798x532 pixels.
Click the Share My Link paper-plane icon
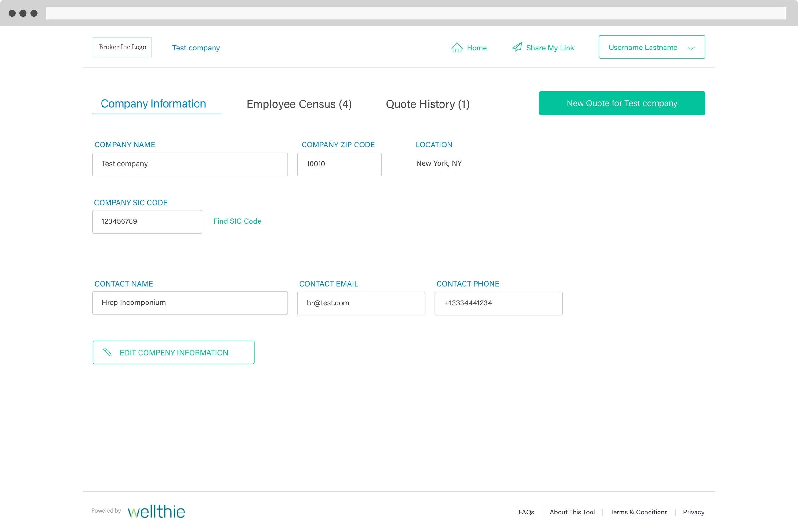(x=517, y=48)
